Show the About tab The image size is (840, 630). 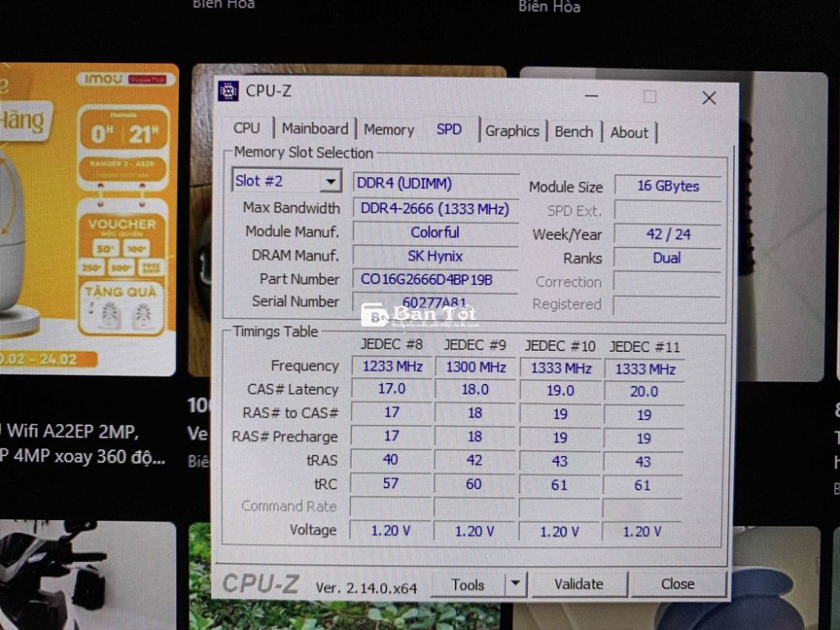(629, 133)
